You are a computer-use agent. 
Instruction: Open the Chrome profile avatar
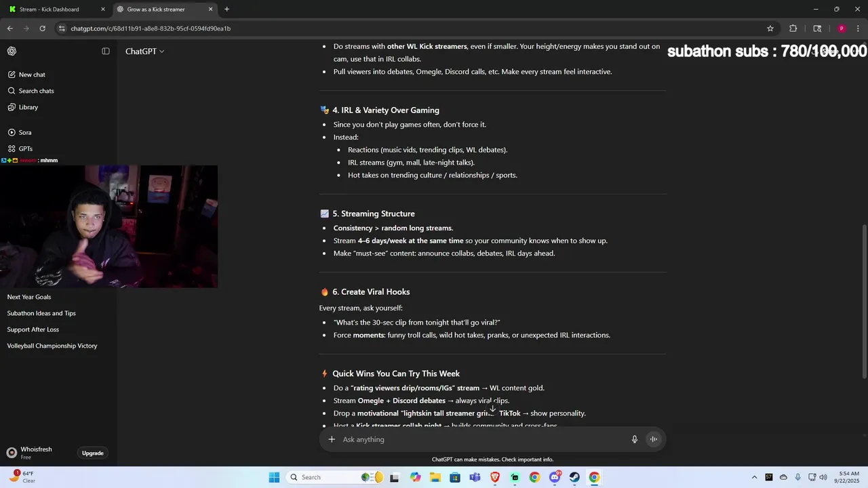[x=842, y=28]
